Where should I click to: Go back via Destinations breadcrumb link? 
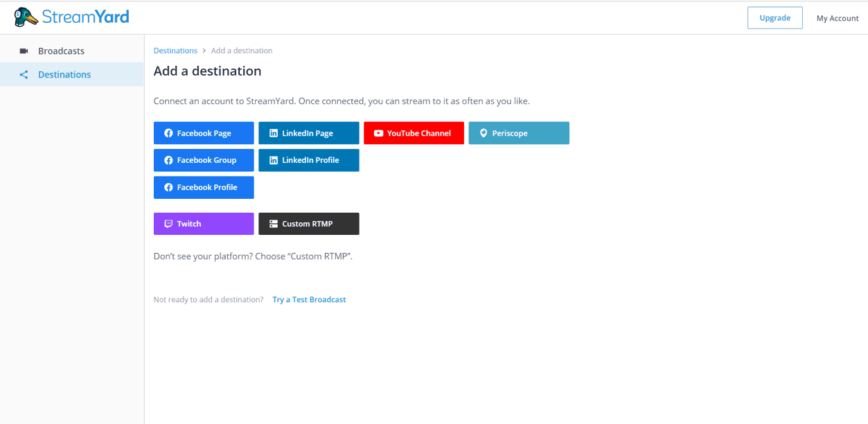click(175, 51)
